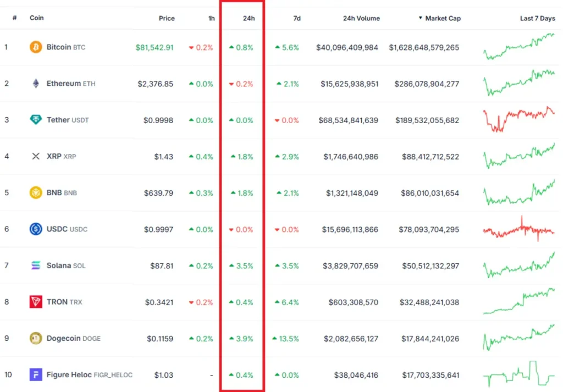The image size is (563, 392).
Task: Click Solana price $87.81
Action: [162, 266]
